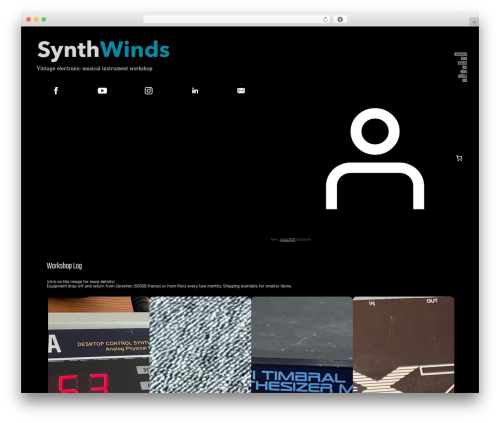Open the Desktop Control Synthesizer thumbnail

99,345
